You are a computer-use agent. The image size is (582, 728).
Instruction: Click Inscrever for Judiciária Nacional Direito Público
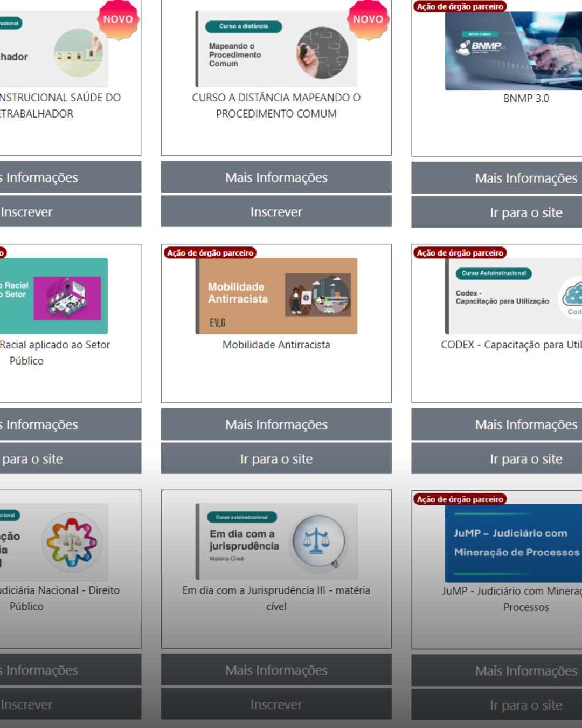click(71, 704)
